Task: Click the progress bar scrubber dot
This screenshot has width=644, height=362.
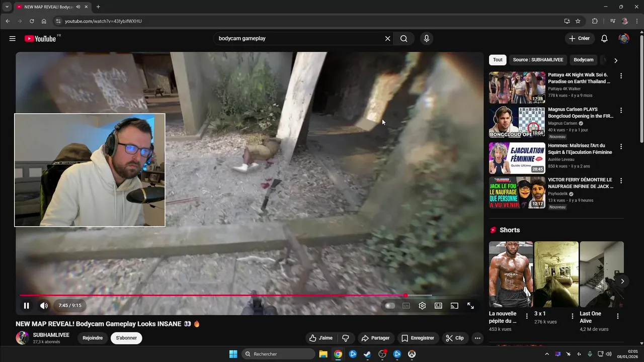Action: (406, 296)
